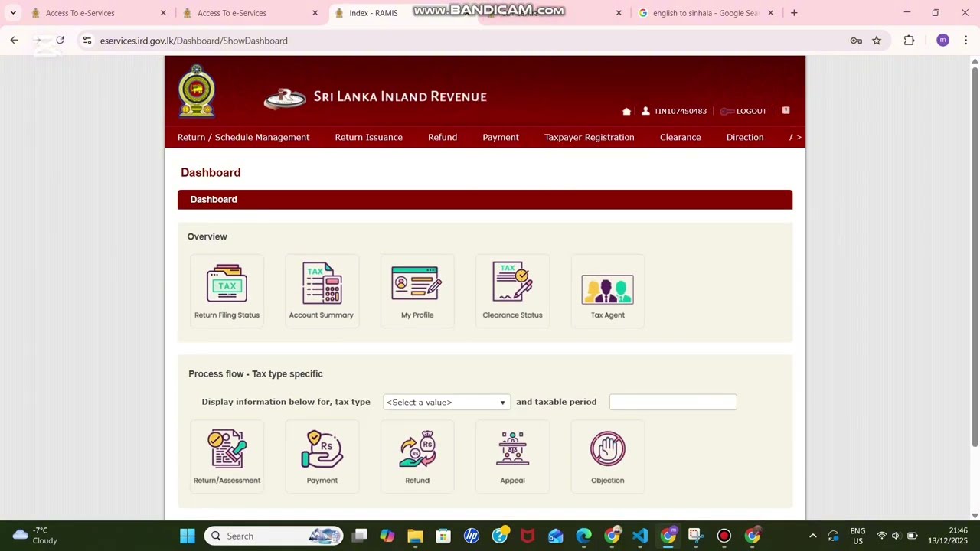Open Return / Schedule Management menu
The width and height of the screenshot is (980, 551).
pos(243,137)
